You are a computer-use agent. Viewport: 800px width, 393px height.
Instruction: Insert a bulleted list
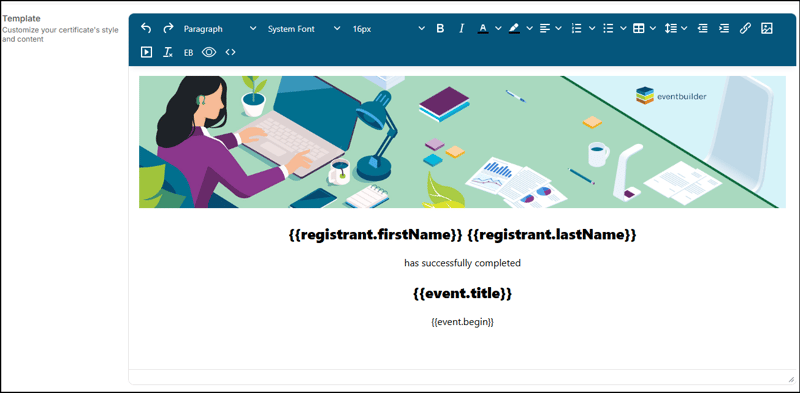point(608,29)
